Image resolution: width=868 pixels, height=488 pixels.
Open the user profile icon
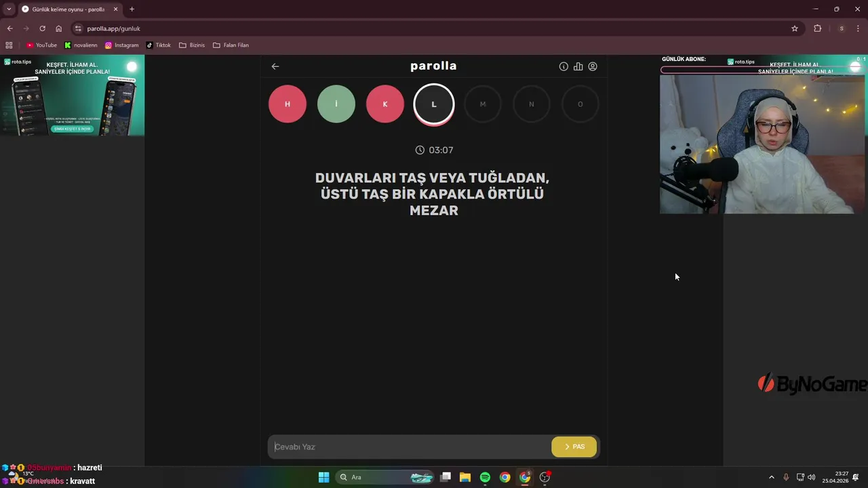coord(593,66)
